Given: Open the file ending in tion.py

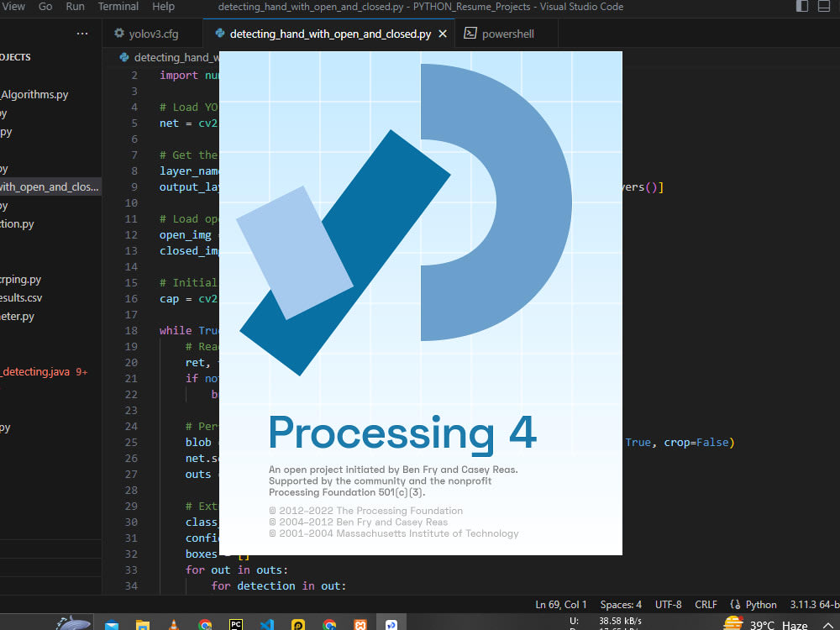Looking at the screenshot, I should click(17, 224).
